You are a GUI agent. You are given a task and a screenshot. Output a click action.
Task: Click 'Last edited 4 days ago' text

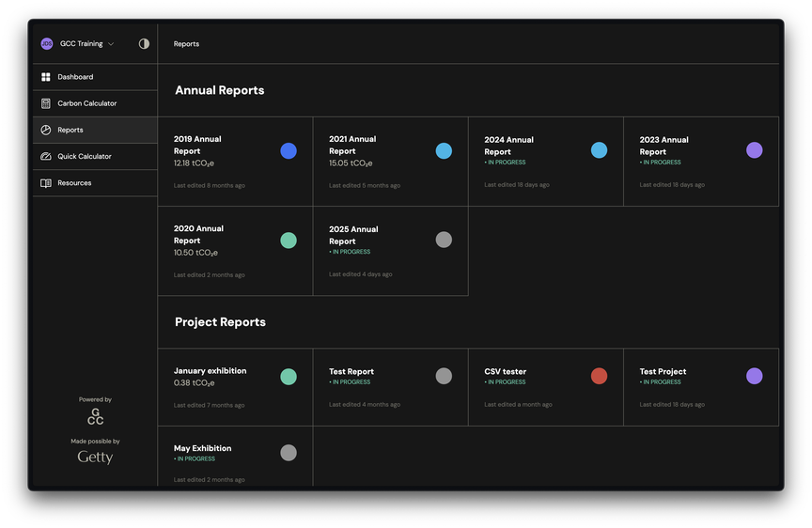(x=361, y=274)
